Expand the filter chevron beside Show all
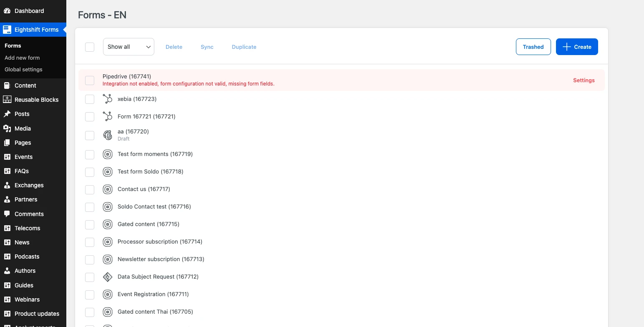Viewport: 644px width, 327px height. (148, 47)
